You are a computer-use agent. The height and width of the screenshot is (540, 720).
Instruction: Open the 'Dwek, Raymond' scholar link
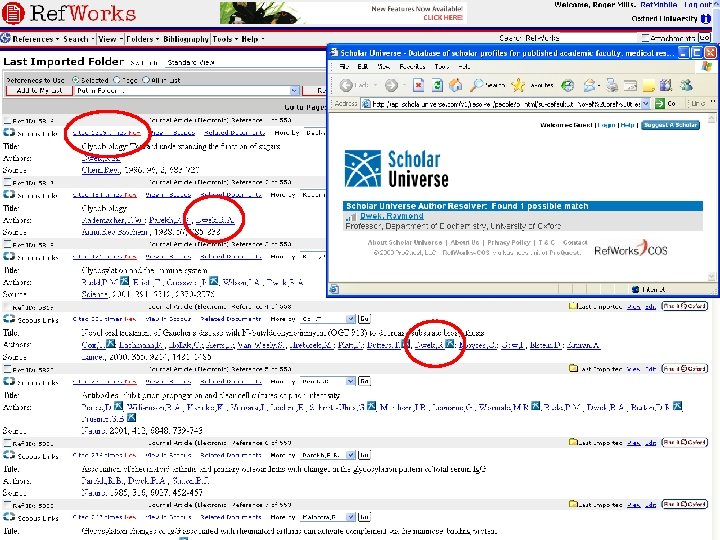pos(392,216)
